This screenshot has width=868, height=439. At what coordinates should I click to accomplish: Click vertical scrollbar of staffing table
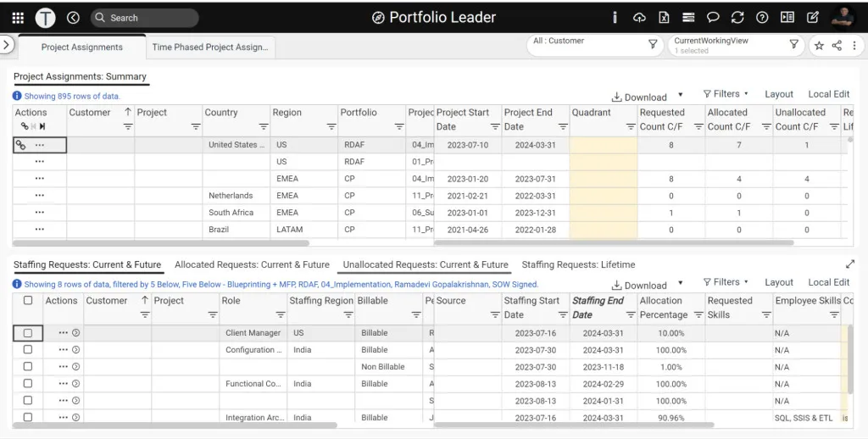pyautogui.click(x=849, y=360)
